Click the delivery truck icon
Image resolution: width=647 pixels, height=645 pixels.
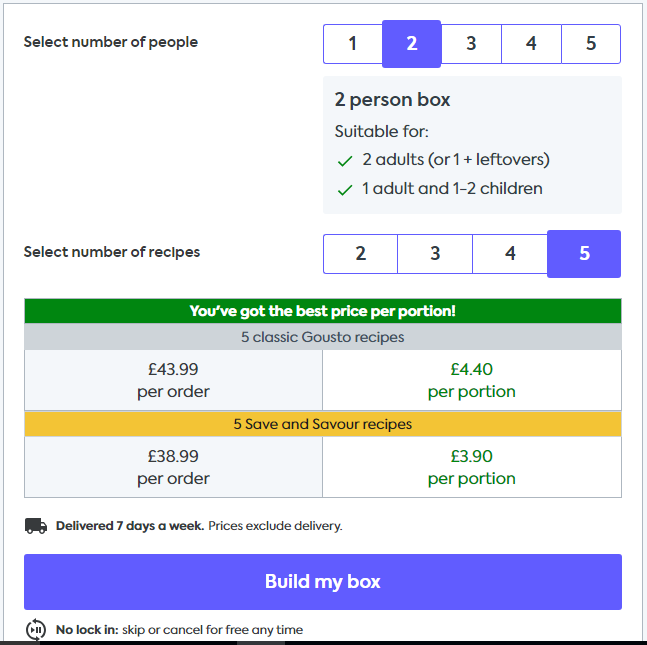(x=36, y=526)
